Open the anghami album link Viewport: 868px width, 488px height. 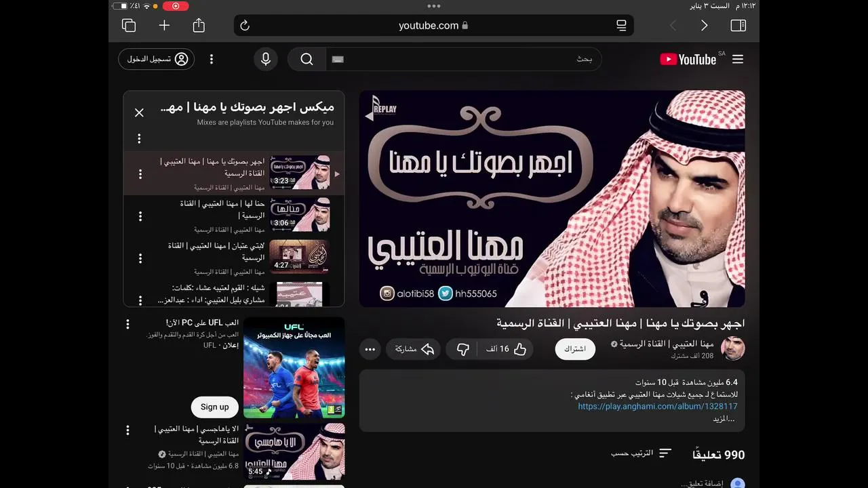pos(657,406)
